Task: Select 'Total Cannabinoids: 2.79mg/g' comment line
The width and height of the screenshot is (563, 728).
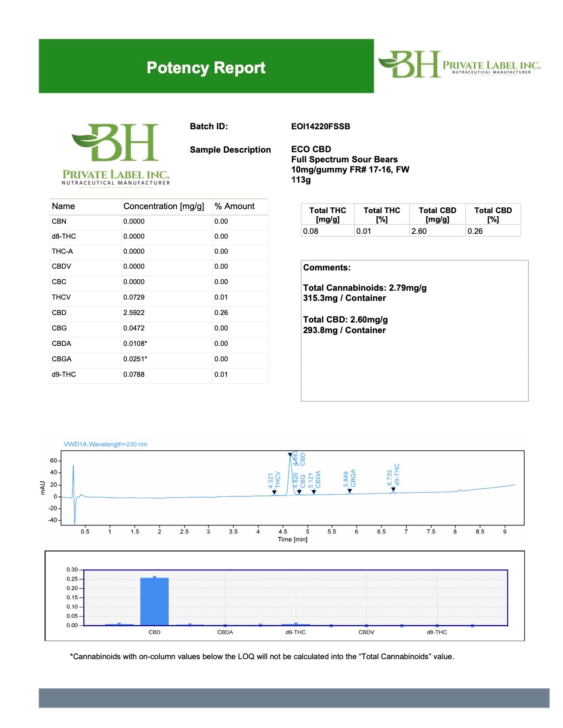Action: (x=365, y=288)
